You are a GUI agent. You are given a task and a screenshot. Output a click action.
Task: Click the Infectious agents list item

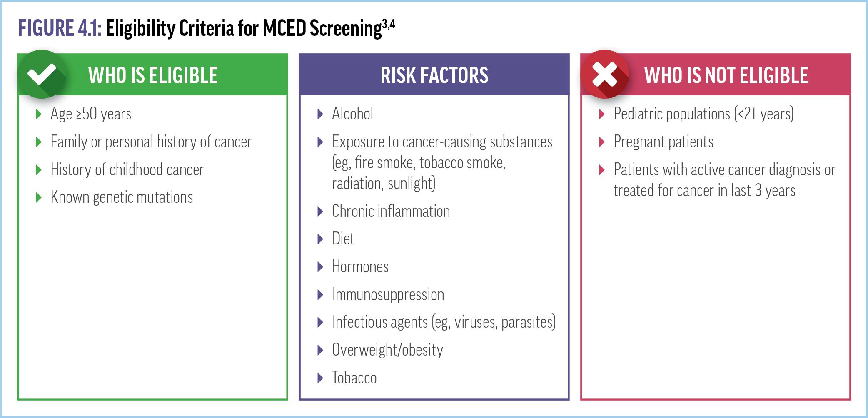coord(444,322)
